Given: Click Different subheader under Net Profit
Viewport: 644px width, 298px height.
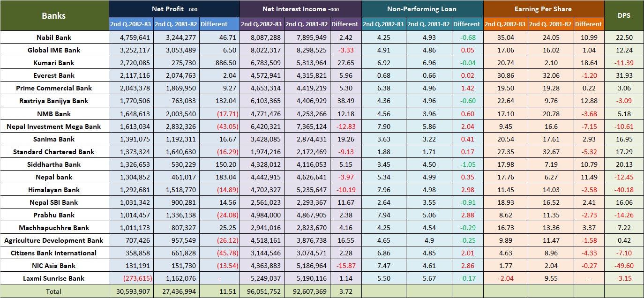Looking at the screenshot, I should (x=213, y=24).
